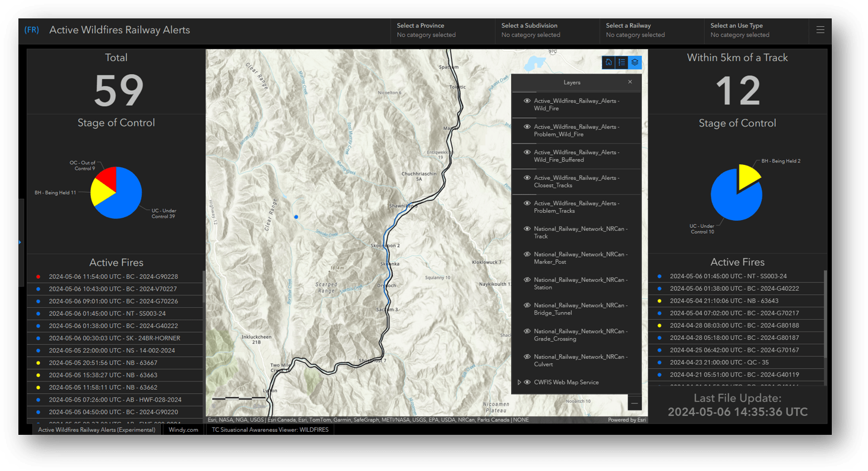Toggle visibility of CWFIS Web Map Service
This screenshot has width=868, height=471.
click(x=527, y=382)
